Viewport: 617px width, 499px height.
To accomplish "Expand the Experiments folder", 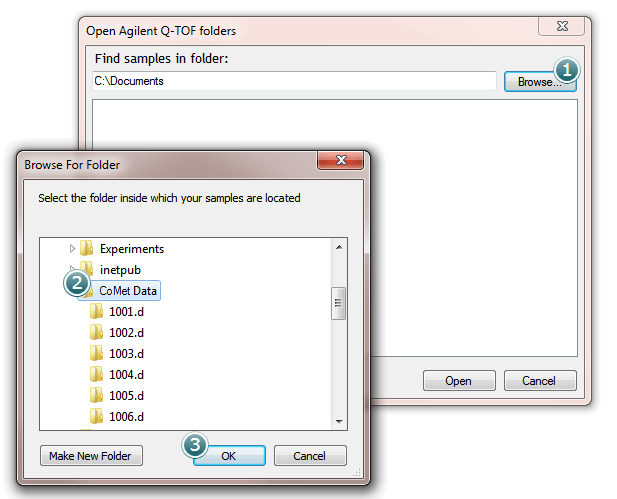I will (72, 248).
